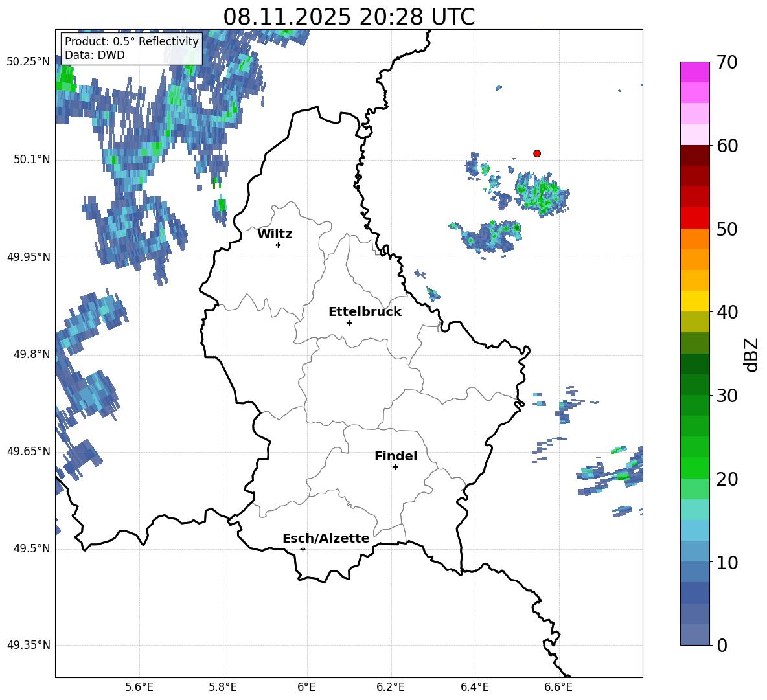Click the 50.25°N latitude label
The image size is (767, 700).
(29, 62)
